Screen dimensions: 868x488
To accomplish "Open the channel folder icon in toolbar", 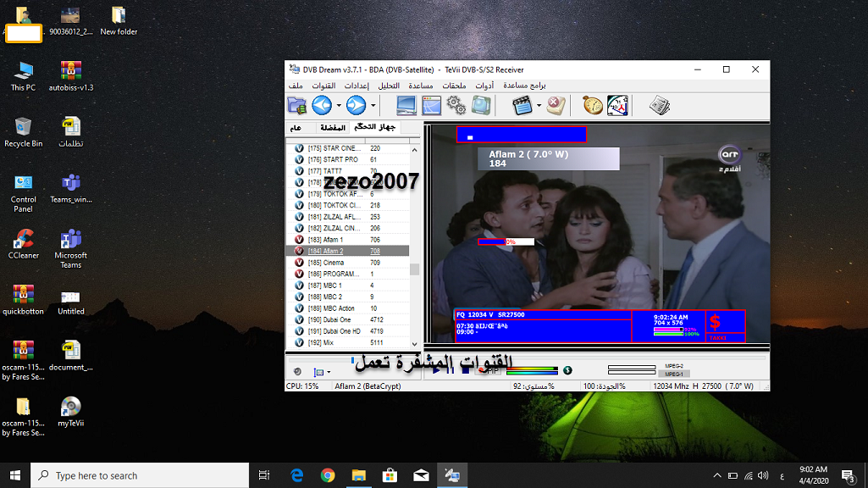I will click(x=296, y=105).
